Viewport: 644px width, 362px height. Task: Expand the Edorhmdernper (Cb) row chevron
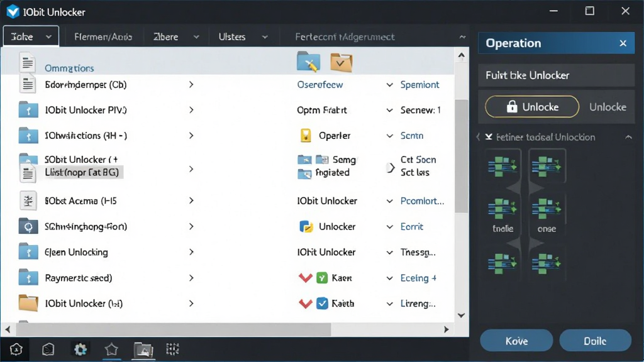pos(191,85)
